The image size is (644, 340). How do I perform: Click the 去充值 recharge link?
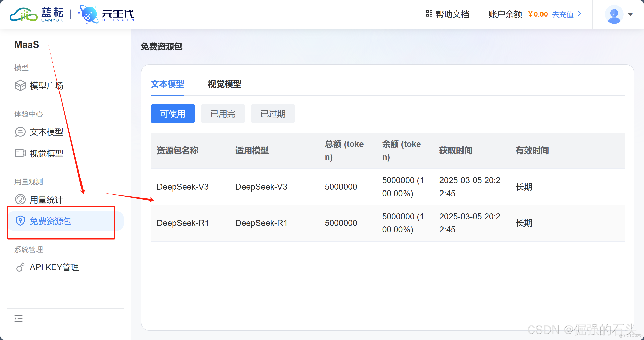pos(562,14)
